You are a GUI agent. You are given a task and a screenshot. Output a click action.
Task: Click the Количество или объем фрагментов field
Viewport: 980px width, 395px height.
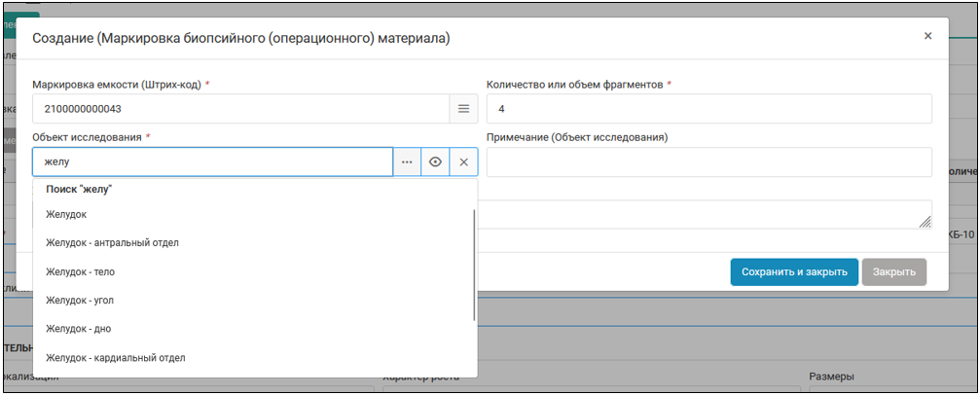coord(708,109)
